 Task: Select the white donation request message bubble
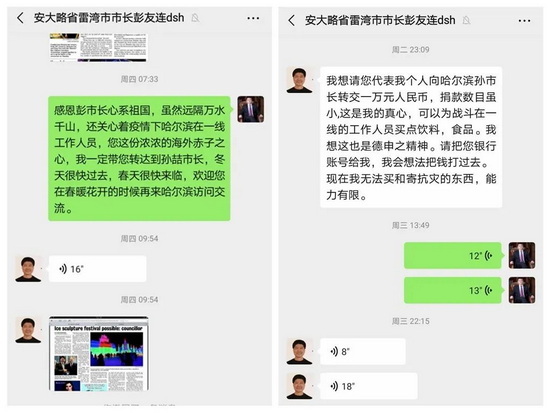(x=411, y=137)
